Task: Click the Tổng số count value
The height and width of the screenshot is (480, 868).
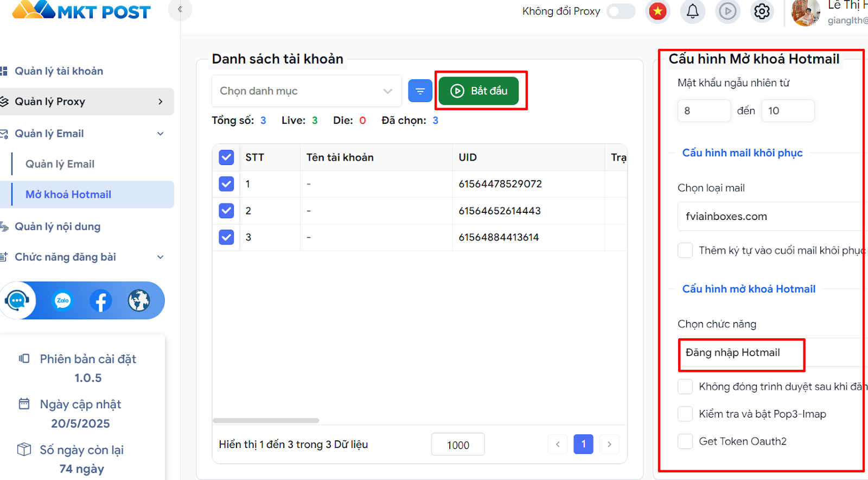Action: (263, 121)
